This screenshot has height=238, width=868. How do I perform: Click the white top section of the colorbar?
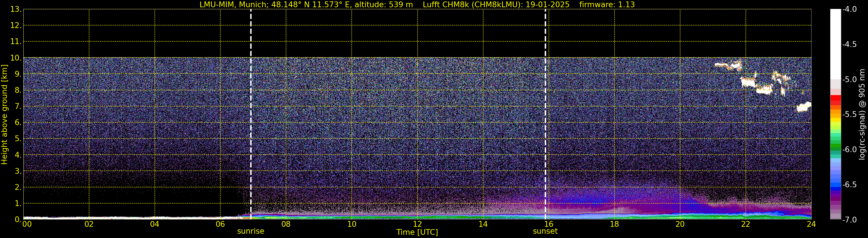coord(835,44)
